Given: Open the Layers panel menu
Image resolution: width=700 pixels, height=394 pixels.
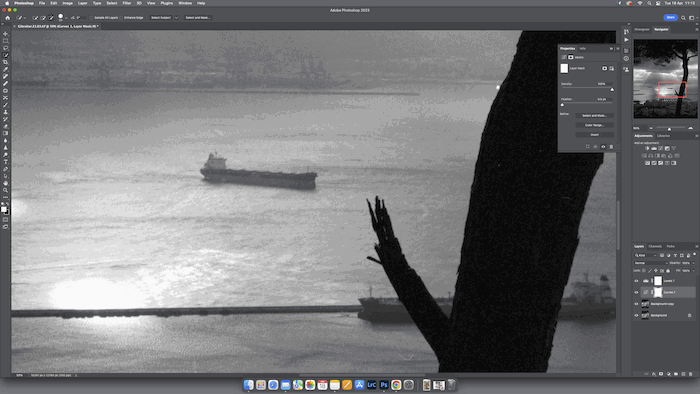Looking at the screenshot, I should tap(696, 246).
